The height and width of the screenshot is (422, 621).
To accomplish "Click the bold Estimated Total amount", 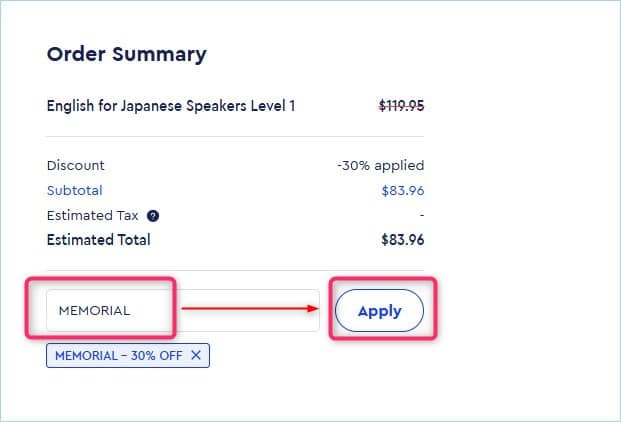I will tap(402, 240).
